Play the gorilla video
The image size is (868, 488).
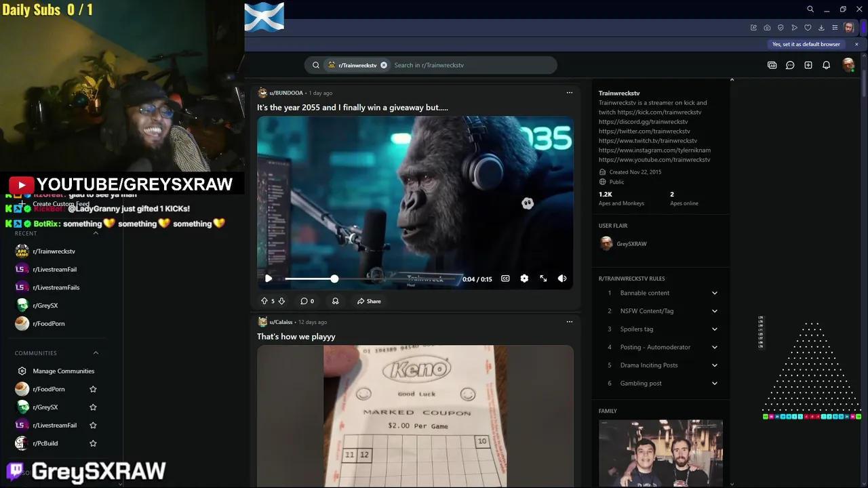click(269, 279)
